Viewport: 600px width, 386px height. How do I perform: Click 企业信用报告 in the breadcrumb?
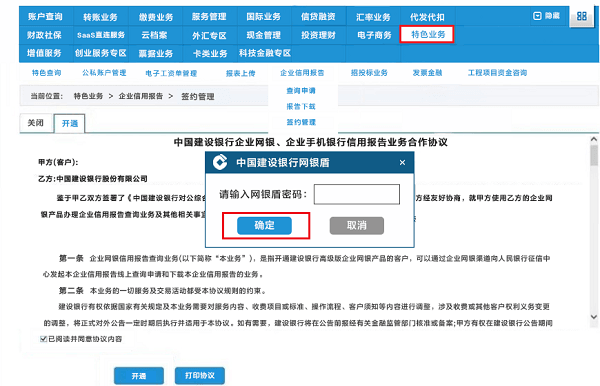point(141,96)
